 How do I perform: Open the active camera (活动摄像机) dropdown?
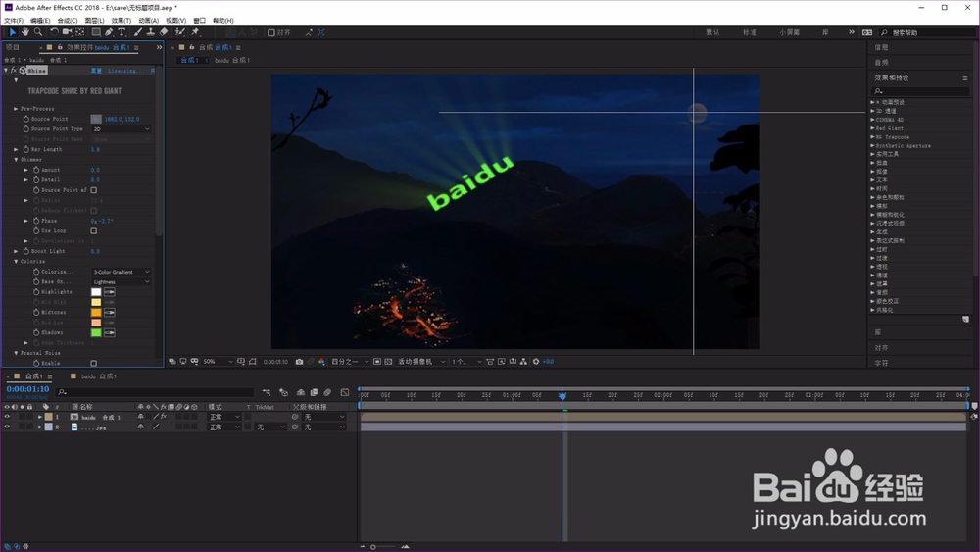point(421,362)
